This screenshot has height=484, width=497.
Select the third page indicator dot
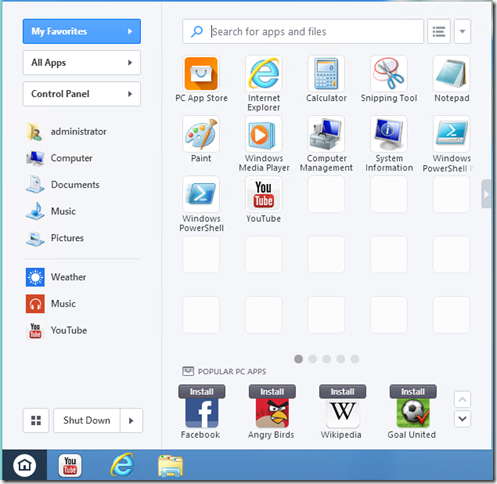click(327, 359)
